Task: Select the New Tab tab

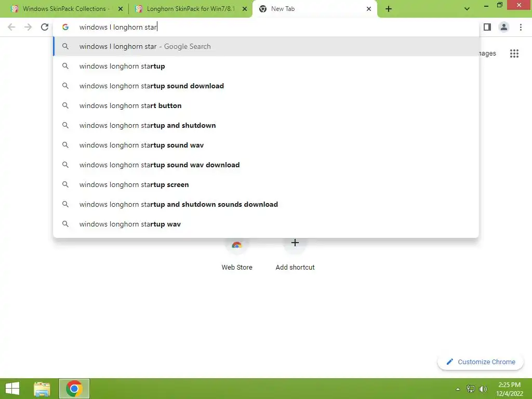Action: pos(315,9)
